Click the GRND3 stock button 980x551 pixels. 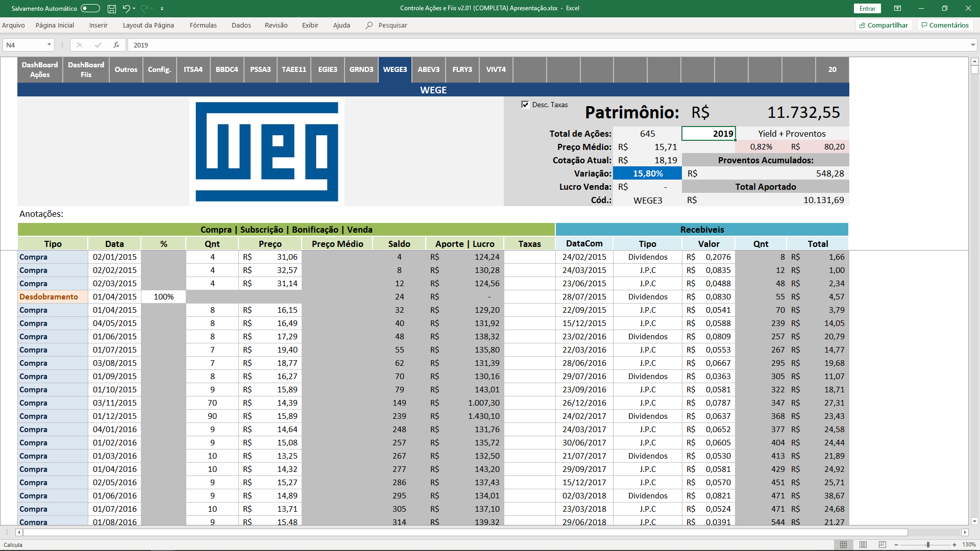click(x=361, y=69)
